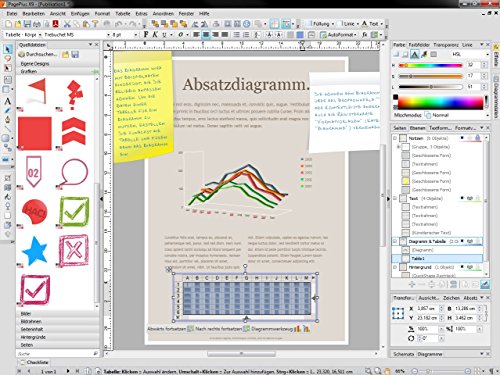
Task: Collapse the Notizen layer checkbox
Action: pyautogui.click(x=395, y=138)
